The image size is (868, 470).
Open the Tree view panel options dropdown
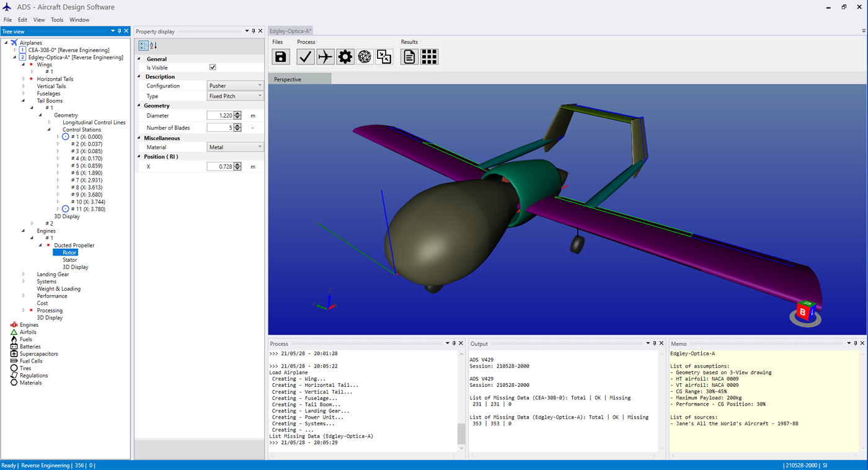tap(113, 31)
